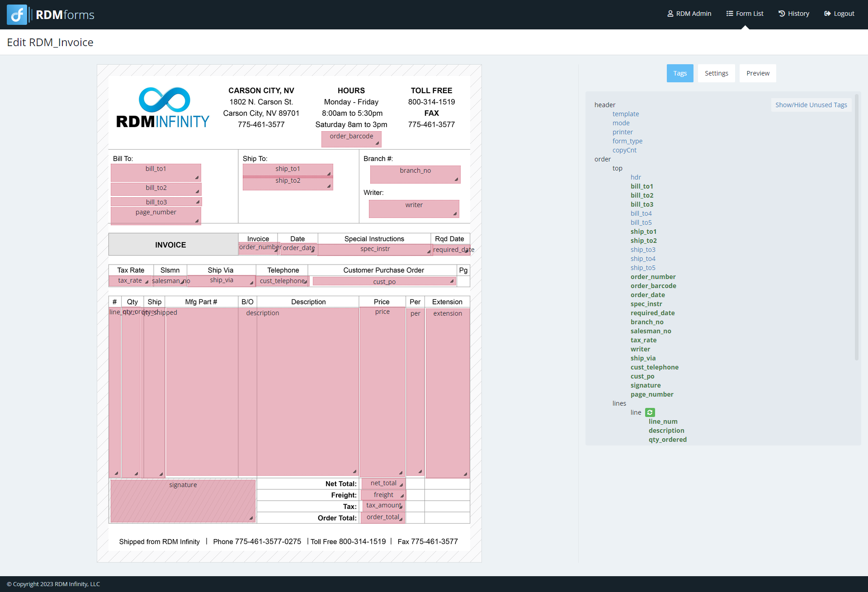Image resolution: width=868 pixels, height=592 pixels.
Task: Select the branch_no field on the form
Action: click(x=415, y=174)
